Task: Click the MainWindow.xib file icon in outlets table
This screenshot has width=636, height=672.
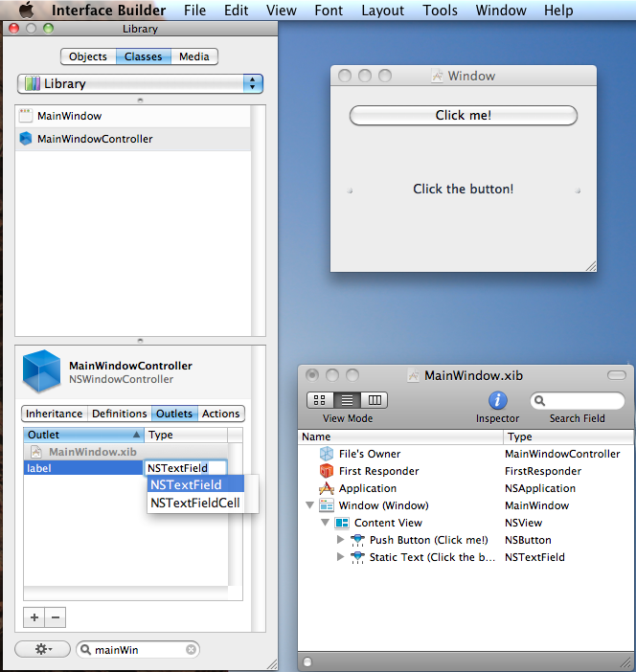Action: click(36, 452)
